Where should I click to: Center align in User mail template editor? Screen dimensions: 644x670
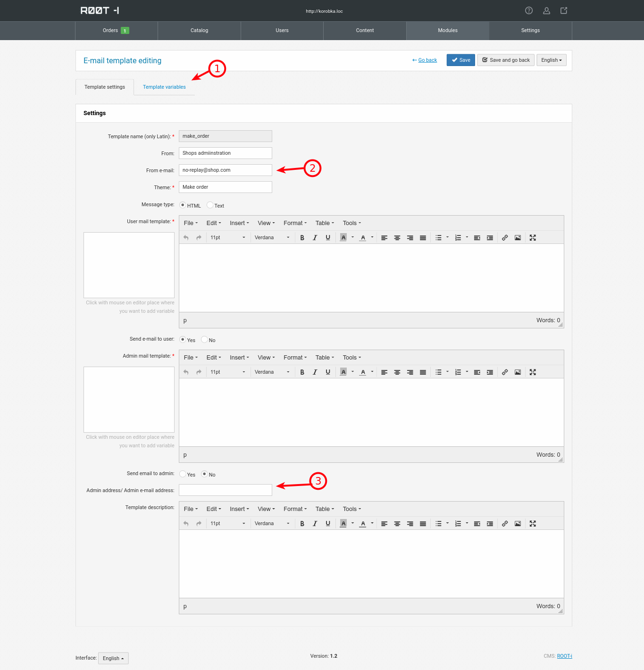(397, 238)
